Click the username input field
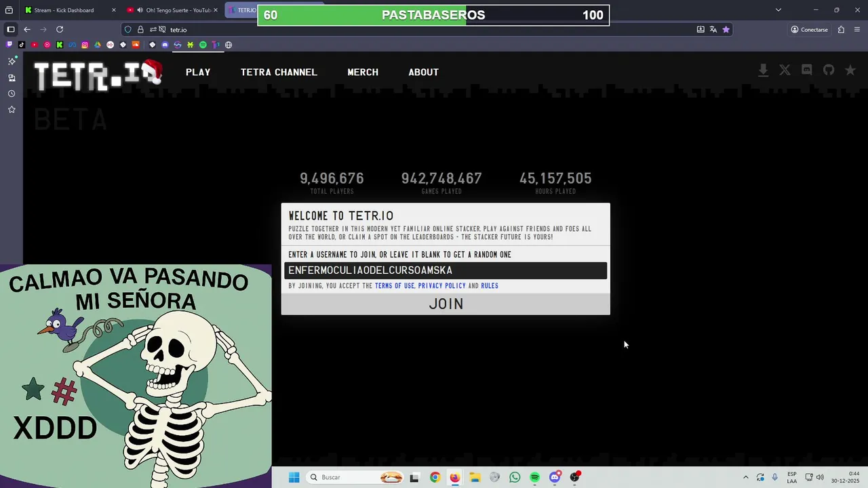Image resolution: width=868 pixels, height=488 pixels. pos(446,270)
